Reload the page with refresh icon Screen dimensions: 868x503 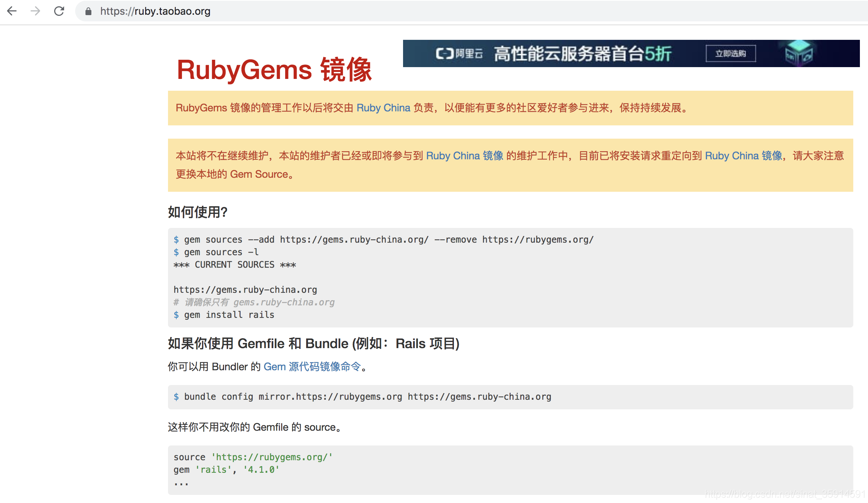click(x=59, y=11)
